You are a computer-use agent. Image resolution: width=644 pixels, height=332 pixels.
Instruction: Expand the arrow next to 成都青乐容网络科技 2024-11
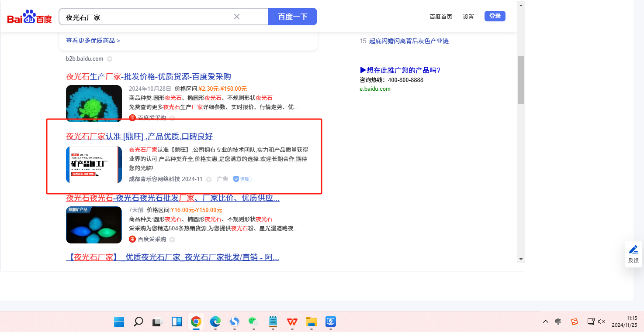tap(209, 179)
